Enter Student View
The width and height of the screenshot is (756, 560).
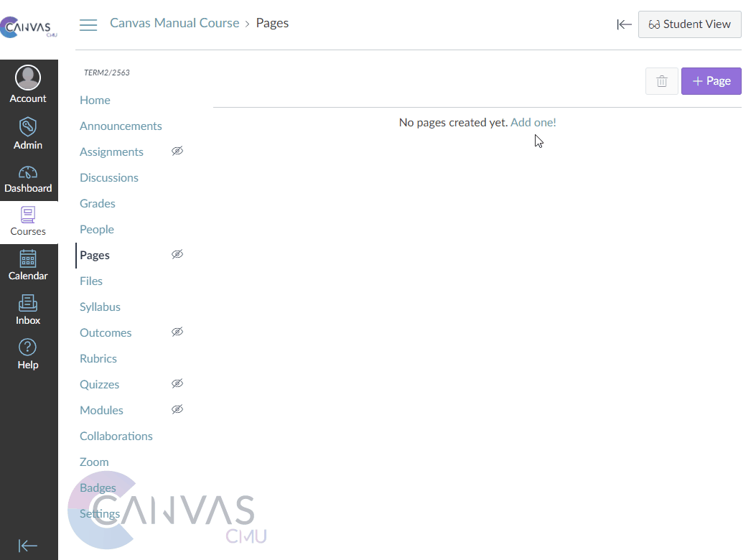(689, 24)
